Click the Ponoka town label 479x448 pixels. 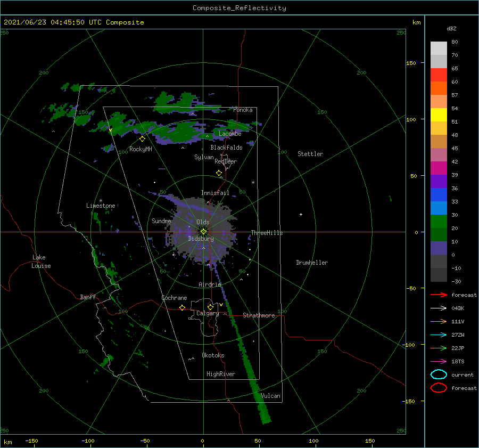click(x=243, y=110)
